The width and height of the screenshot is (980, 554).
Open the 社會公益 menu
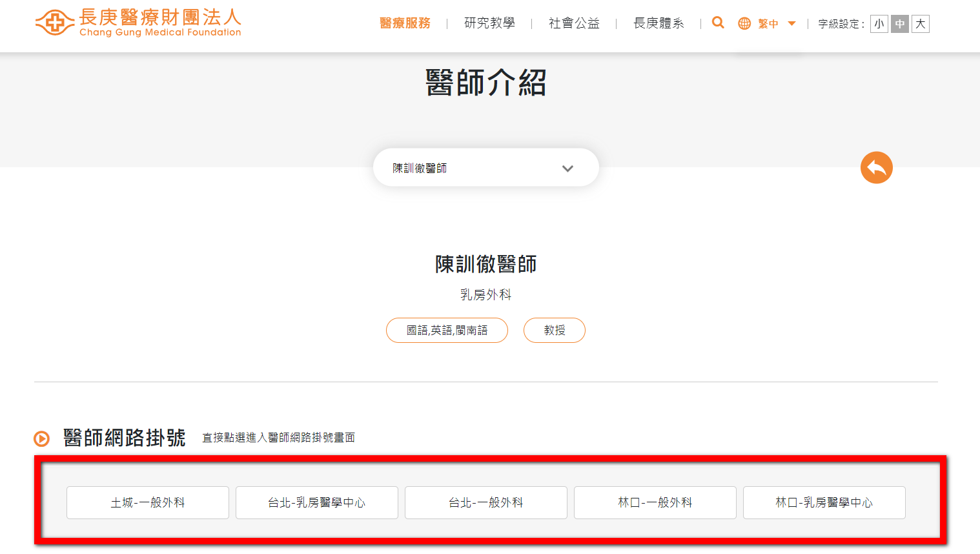point(574,23)
